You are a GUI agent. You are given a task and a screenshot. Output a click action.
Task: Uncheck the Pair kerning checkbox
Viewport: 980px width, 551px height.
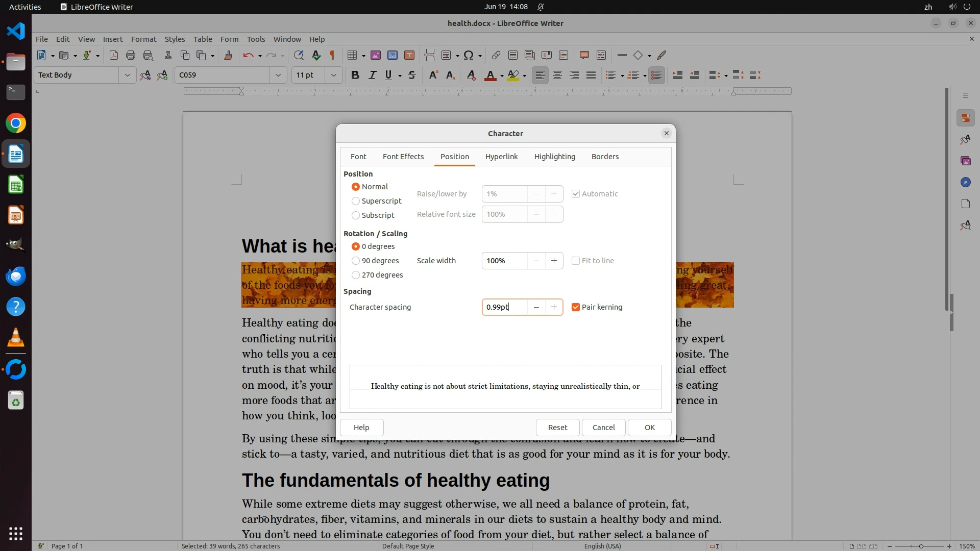tap(576, 307)
